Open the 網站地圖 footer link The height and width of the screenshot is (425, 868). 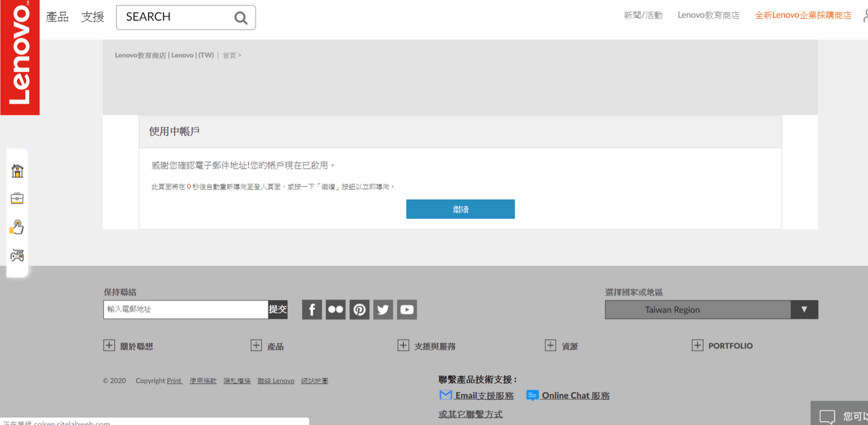[315, 381]
